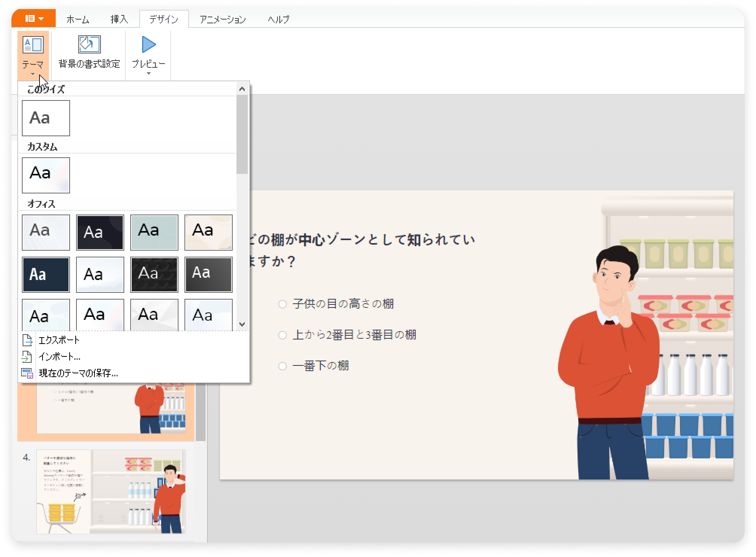This screenshot has height=557, width=756.
Task: Click the save-theme icon
Action: coord(27,373)
